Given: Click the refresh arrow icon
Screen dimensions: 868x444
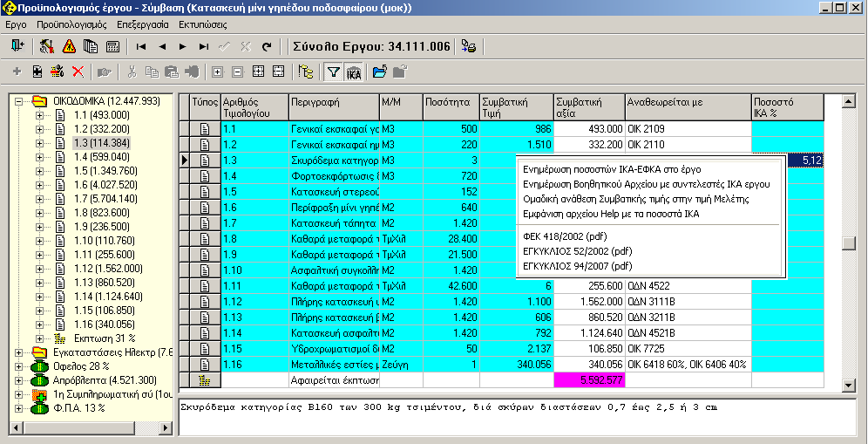Looking at the screenshot, I should [267, 46].
